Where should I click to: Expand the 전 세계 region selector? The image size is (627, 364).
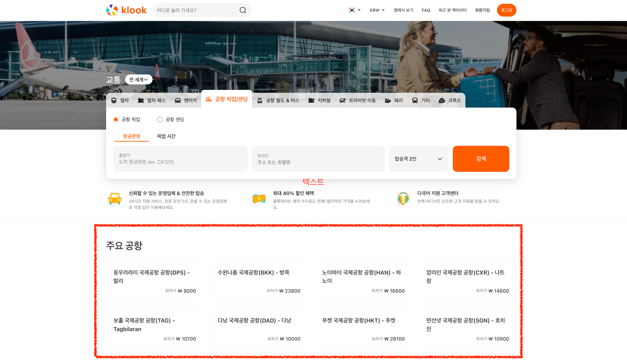tap(139, 80)
